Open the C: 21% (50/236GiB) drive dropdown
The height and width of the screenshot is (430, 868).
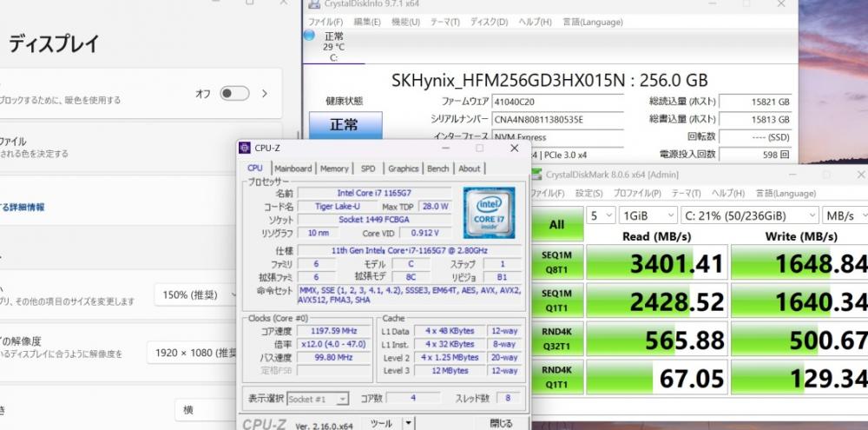(750, 215)
